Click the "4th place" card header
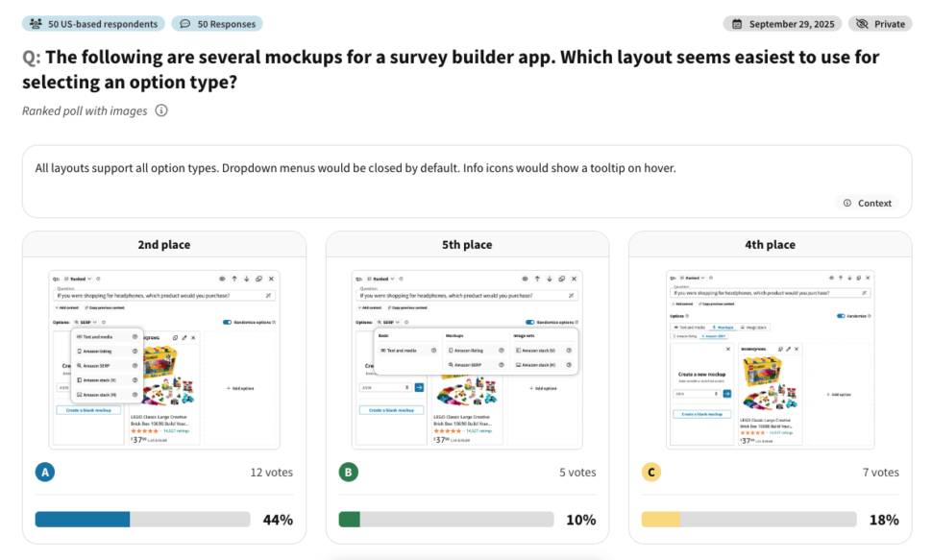The width and height of the screenshot is (932, 560). click(771, 244)
